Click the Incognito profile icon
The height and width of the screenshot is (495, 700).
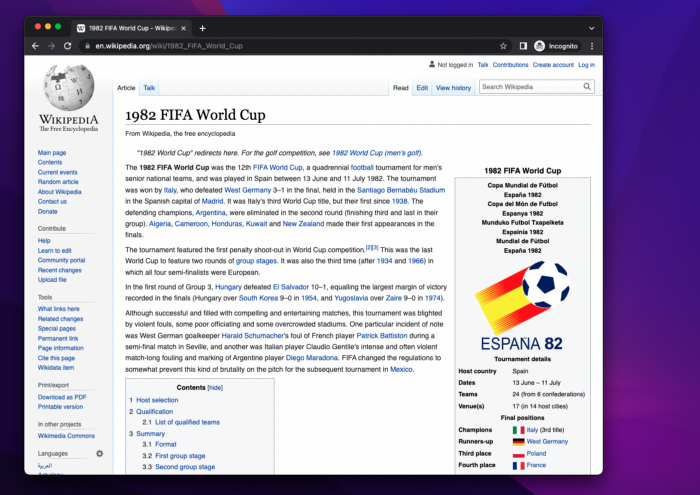click(x=539, y=46)
